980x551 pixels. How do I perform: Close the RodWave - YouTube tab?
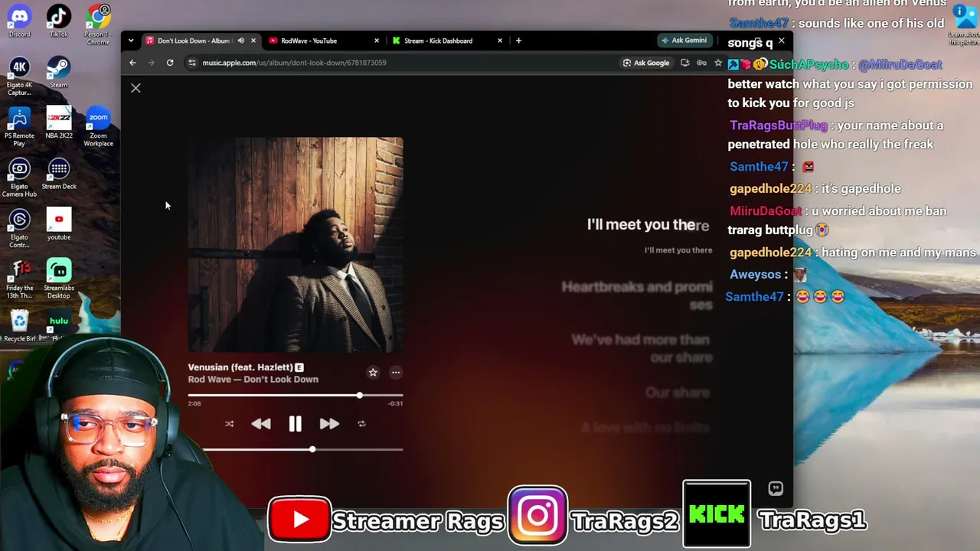click(x=377, y=41)
